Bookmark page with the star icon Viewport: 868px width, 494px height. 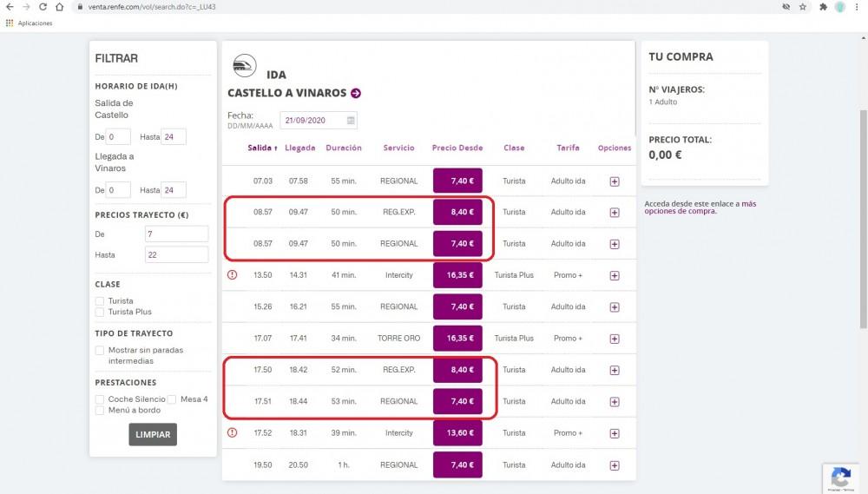(x=803, y=7)
